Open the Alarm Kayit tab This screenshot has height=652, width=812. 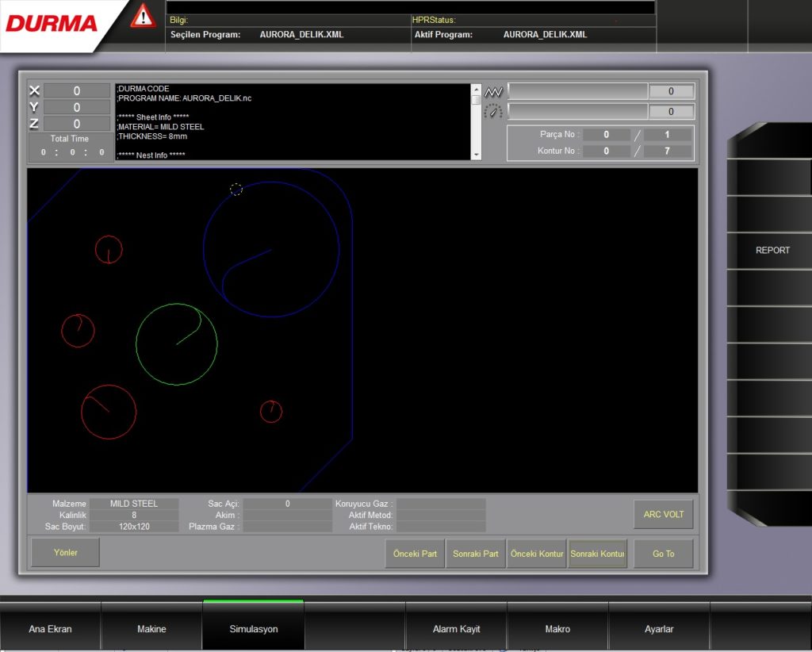(x=456, y=629)
